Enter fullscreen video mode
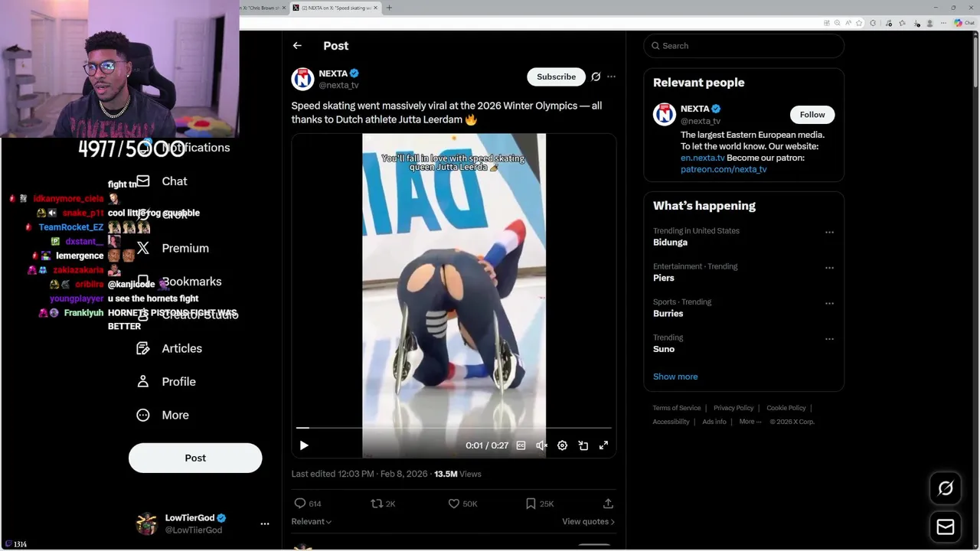 pos(603,445)
